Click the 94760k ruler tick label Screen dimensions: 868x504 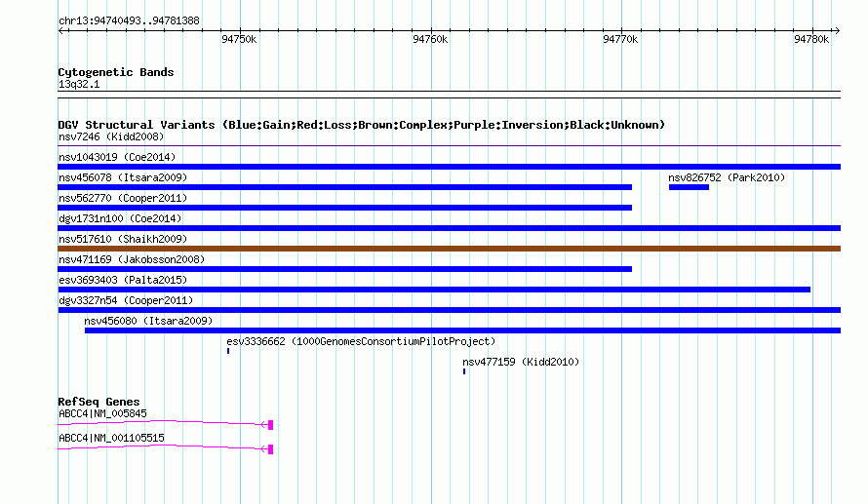[x=430, y=39]
